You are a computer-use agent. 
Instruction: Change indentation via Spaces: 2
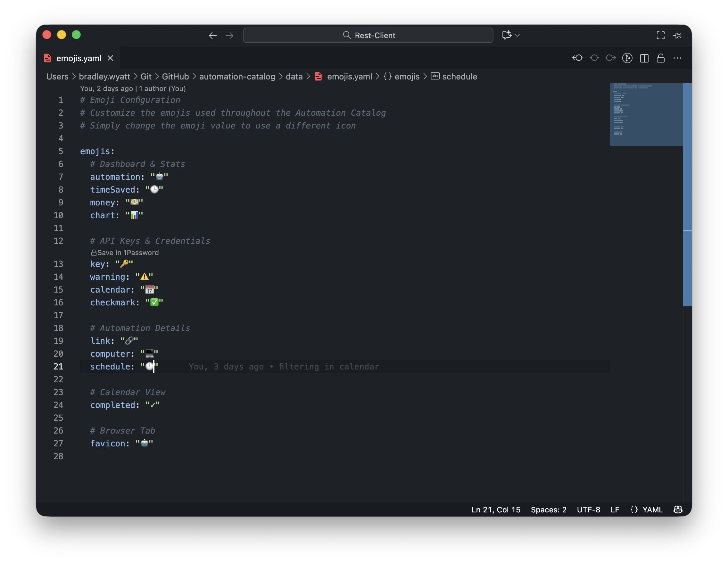click(x=548, y=510)
